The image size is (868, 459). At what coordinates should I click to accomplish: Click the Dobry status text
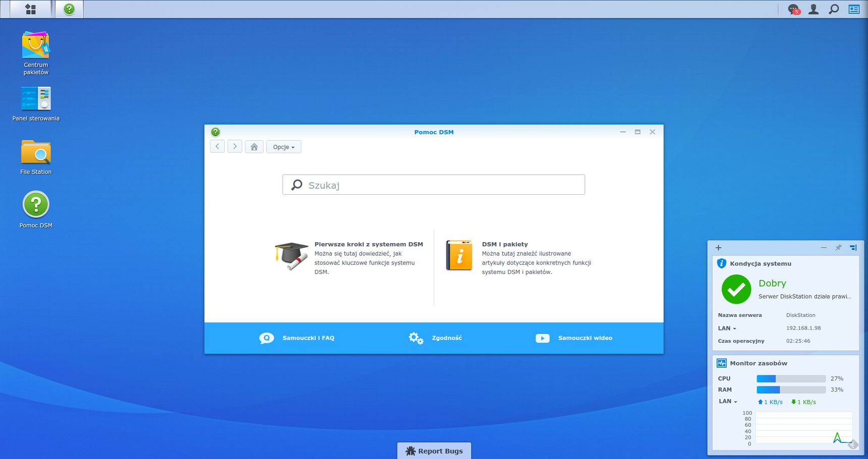click(x=772, y=283)
